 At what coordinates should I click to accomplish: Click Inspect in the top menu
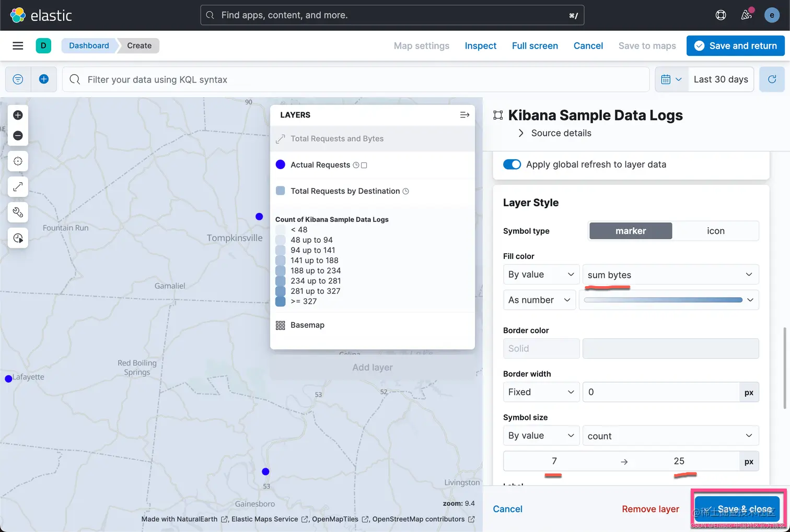[481, 46]
